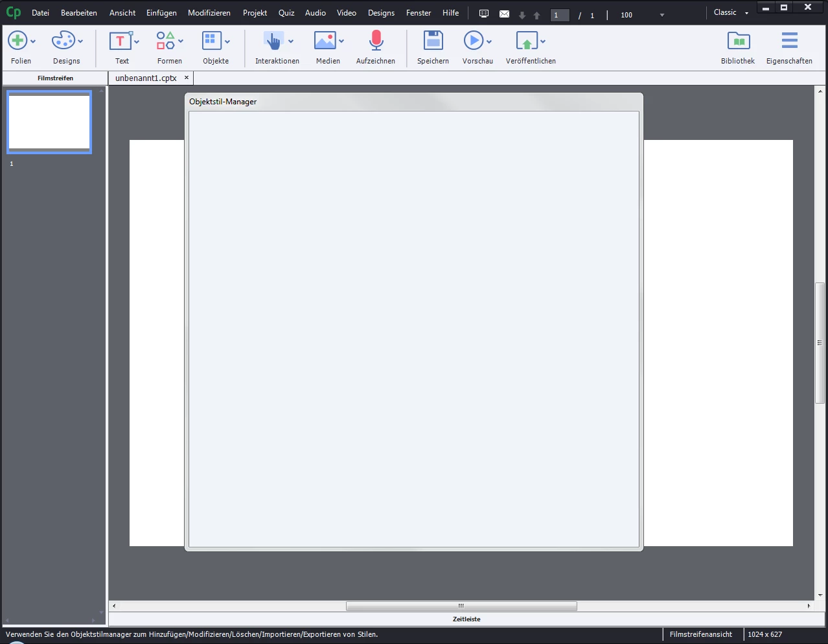Screen dimensions: 828x644
Task: Click the horizontal scrollbar thumb under the stage
Action: pos(461,606)
